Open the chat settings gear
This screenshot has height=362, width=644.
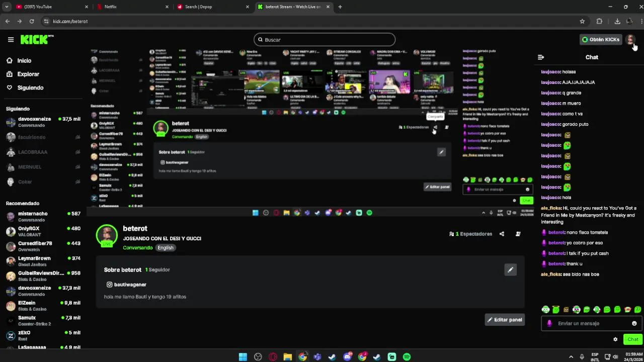pos(615,339)
